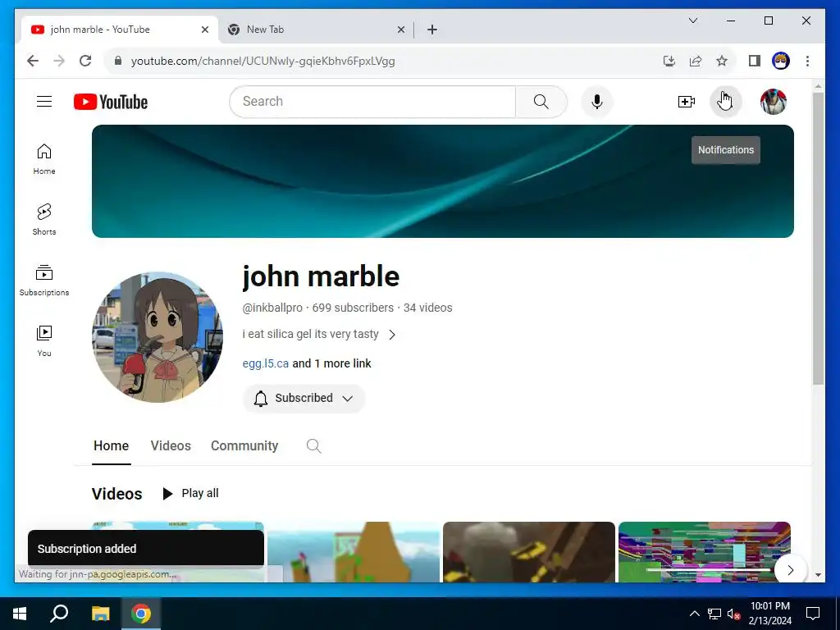Click the YouTube logo

click(x=111, y=102)
